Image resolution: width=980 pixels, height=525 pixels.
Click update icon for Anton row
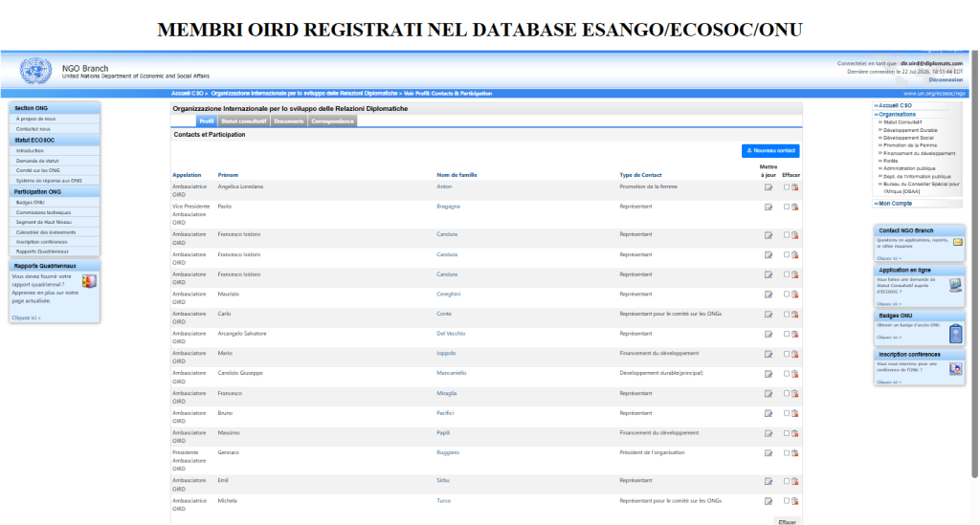click(x=768, y=187)
